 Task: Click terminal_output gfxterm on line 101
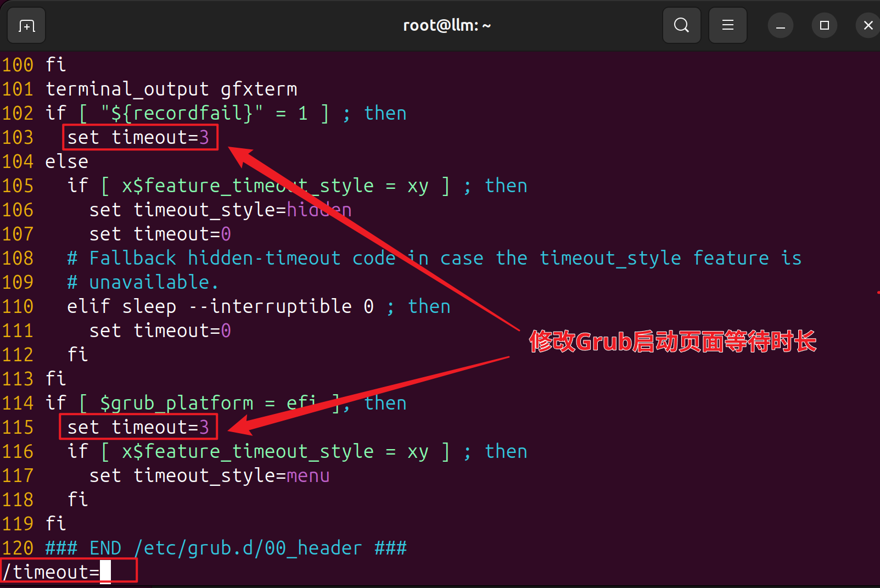(x=171, y=89)
